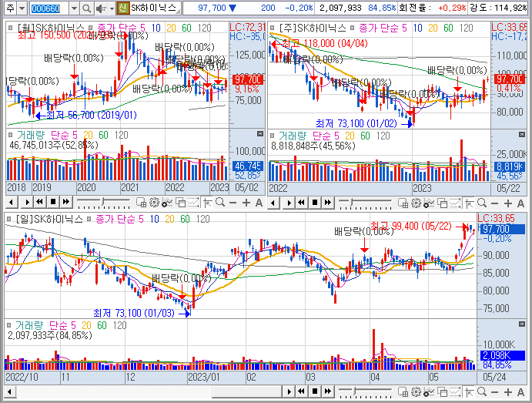Screen dimensions: 532x403
Task: Close monthly volume panel
Action: (260, 134)
